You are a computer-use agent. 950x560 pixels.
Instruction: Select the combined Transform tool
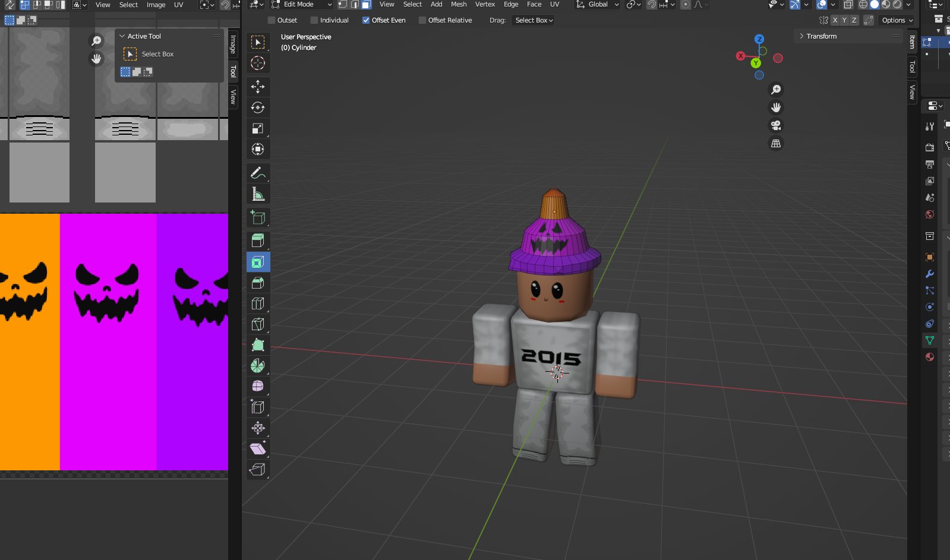[x=258, y=149]
